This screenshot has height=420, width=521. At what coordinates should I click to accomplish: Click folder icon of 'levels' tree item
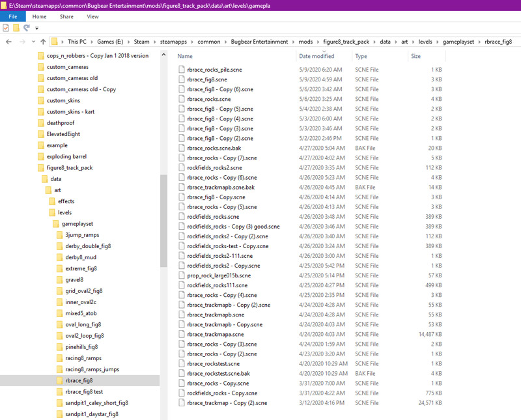click(x=52, y=213)
